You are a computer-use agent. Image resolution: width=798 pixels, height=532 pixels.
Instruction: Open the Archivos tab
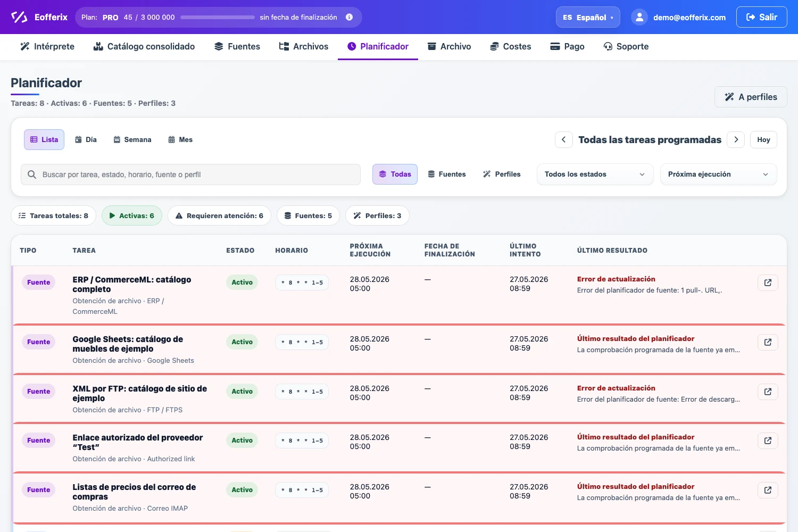coord(304,46)
